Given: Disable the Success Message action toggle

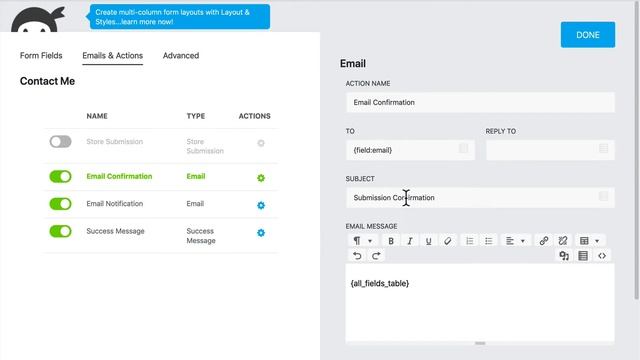Looking at the screenshot, I should coord(60,231).
